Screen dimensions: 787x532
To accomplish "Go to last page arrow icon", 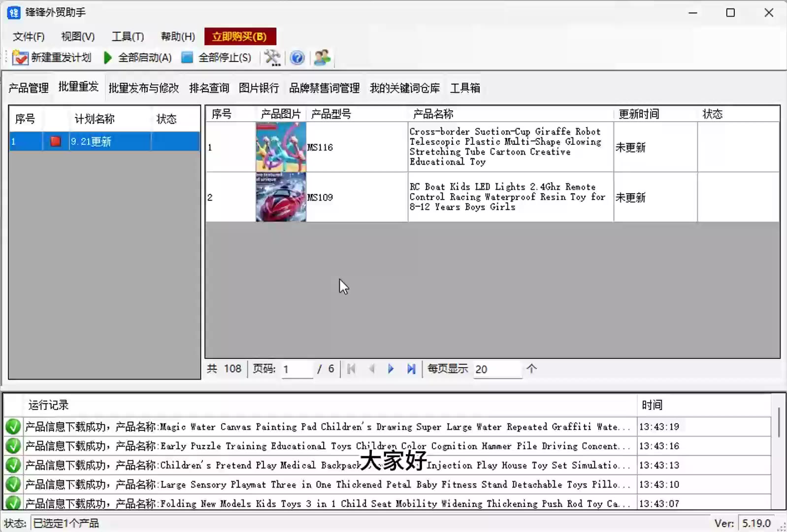I will tap(411, 368).
